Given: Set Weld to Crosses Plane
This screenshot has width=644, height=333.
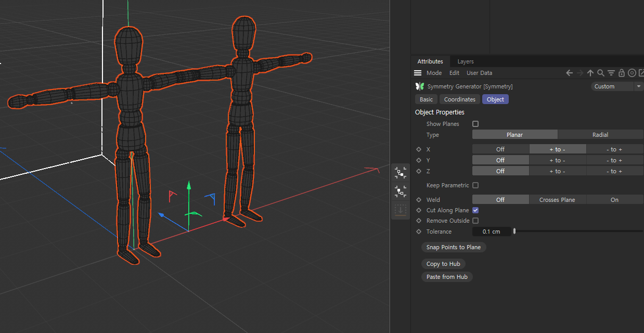Looking at the screenshot, I should point(558,200).
